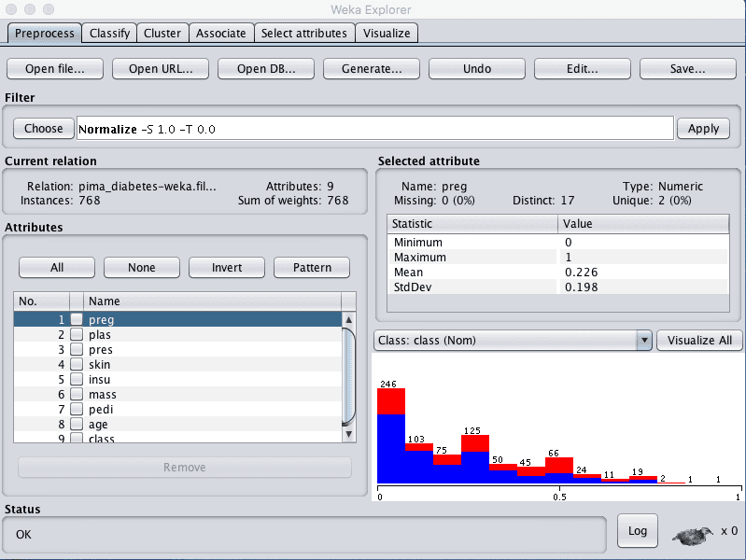Open the Class: class (Nom) dropdown

click(x=513, y=340)
